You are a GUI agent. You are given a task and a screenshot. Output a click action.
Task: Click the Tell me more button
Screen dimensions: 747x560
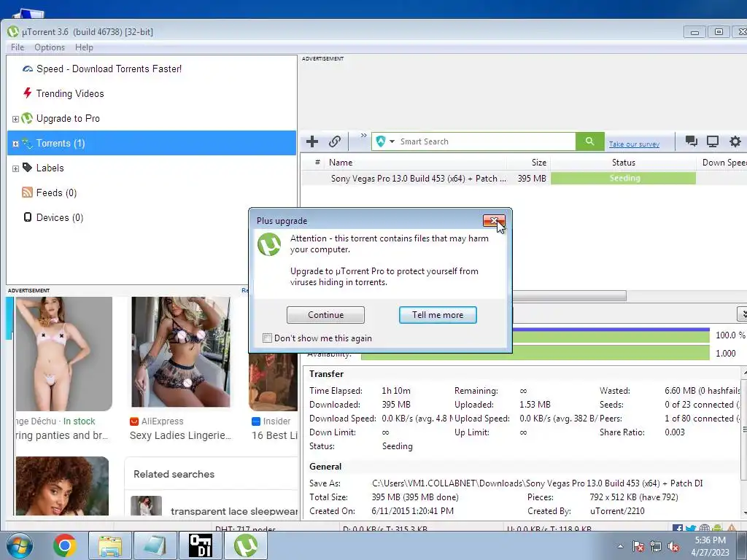pyautogui.click(x=438, y=315)
